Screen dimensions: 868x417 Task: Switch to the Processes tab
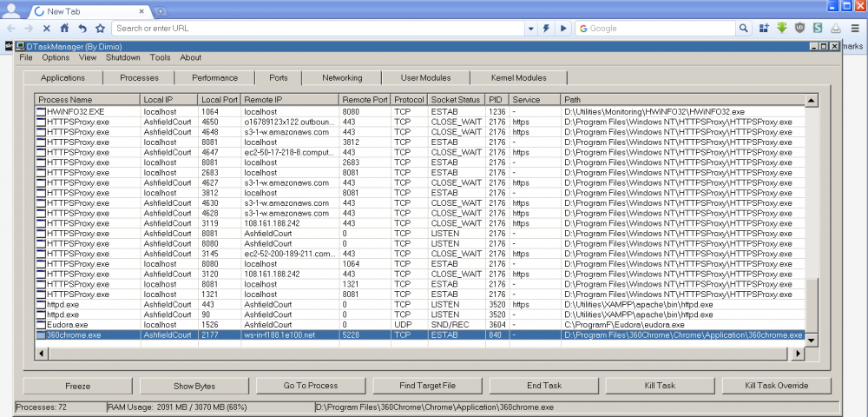140,78
